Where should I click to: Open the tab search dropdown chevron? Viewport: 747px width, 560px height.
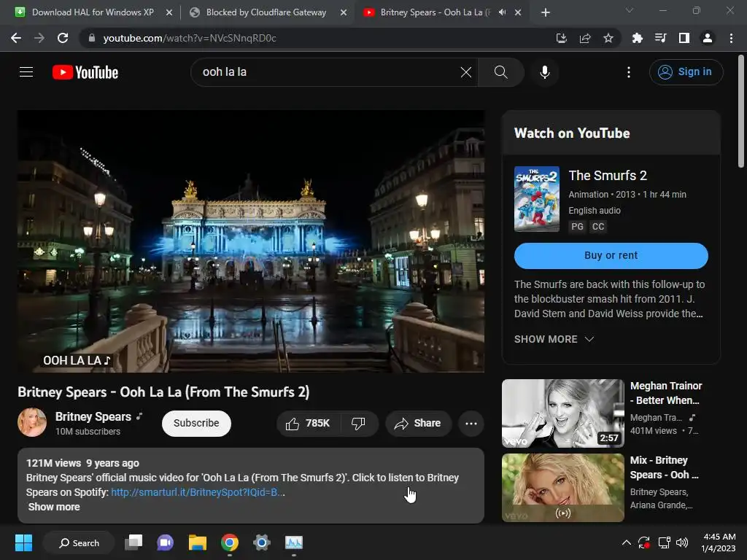[x=630, y=10]
